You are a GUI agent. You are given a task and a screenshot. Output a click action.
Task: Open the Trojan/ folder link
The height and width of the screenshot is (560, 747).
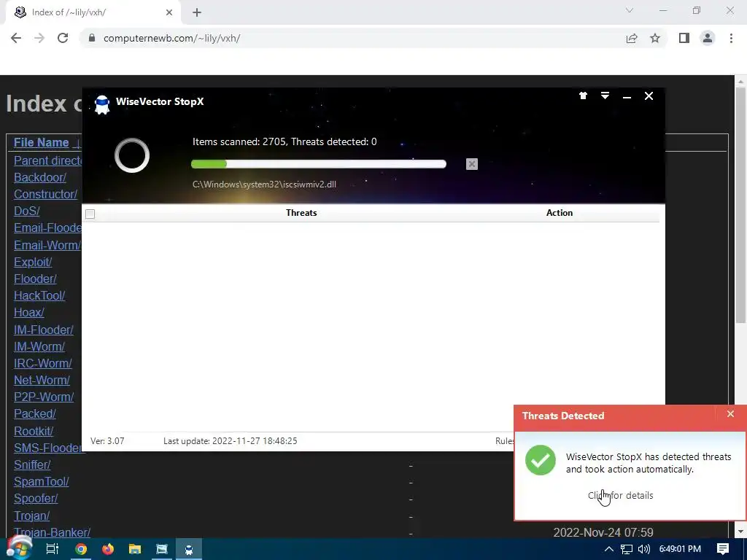[31, 516]
